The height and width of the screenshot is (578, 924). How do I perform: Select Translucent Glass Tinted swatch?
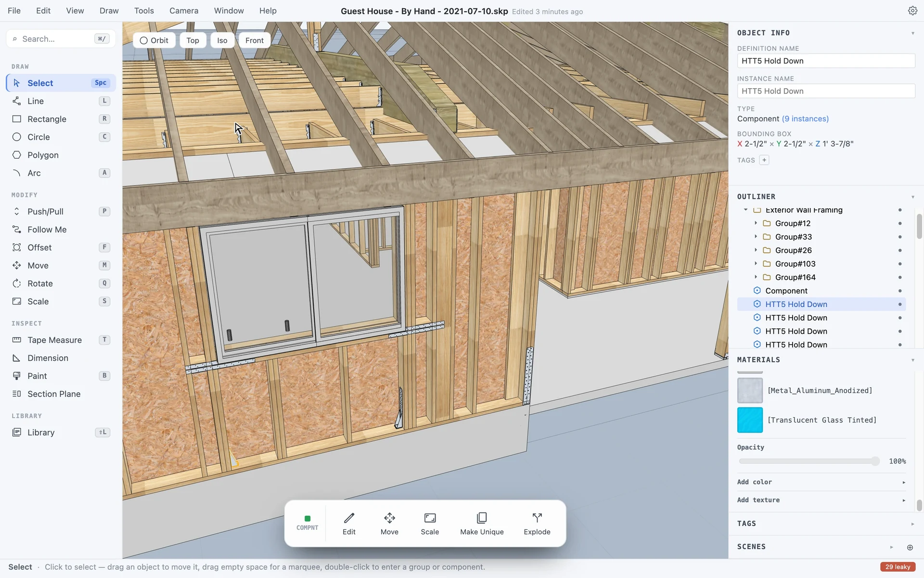click(750, 420)
